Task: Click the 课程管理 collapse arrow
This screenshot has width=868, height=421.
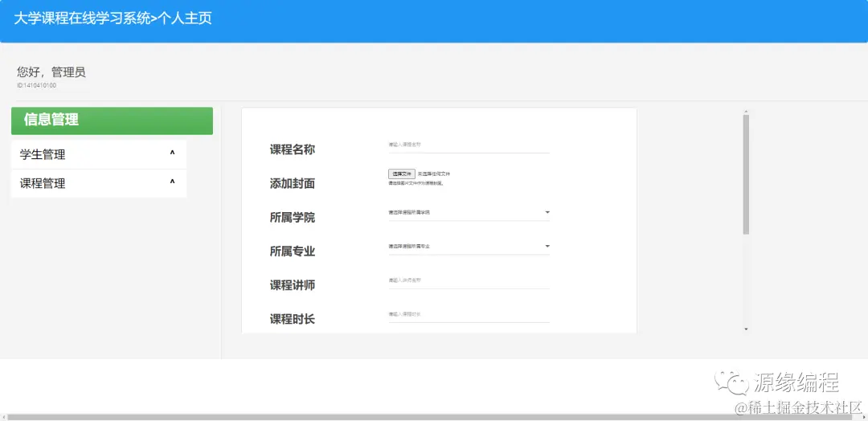Action: click(x=172, y=182)
